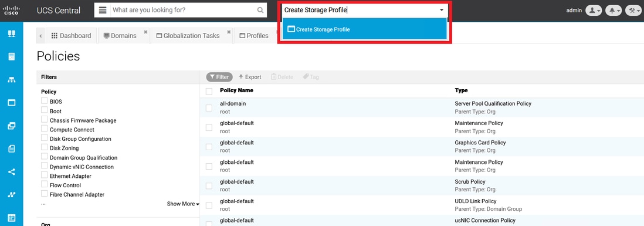Open the document icon in left sidebar
Image resolution: width=644 pixels, height=226 pixels.
point(12,149)
